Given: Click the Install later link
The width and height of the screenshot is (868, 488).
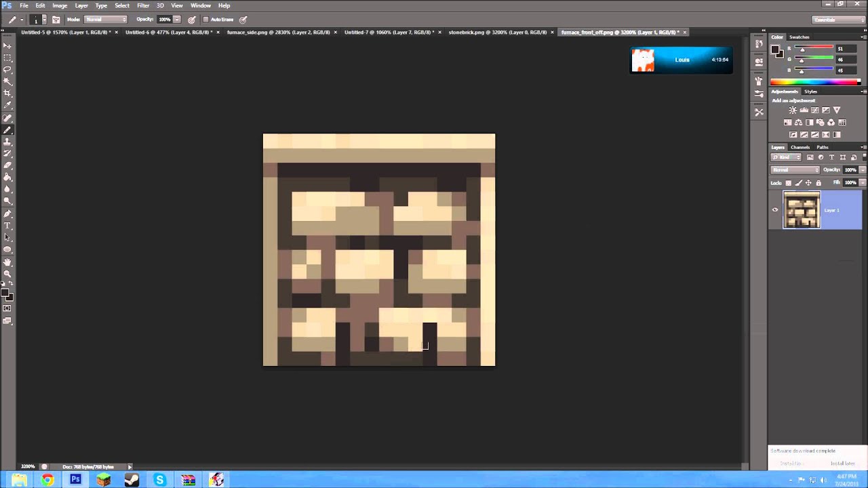Looking at the screenshot, I should (843, 464).
